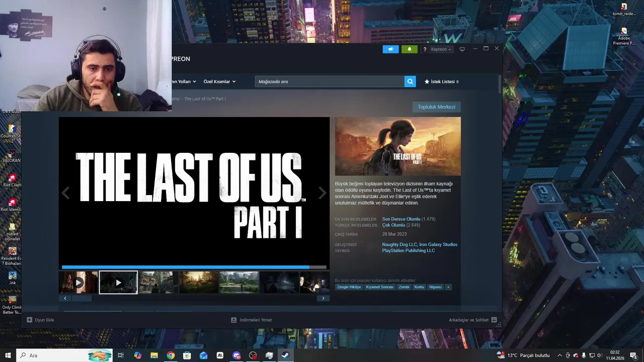
Task: Open Naughty Dog LLC developer page
Action: tap(399, 244)
